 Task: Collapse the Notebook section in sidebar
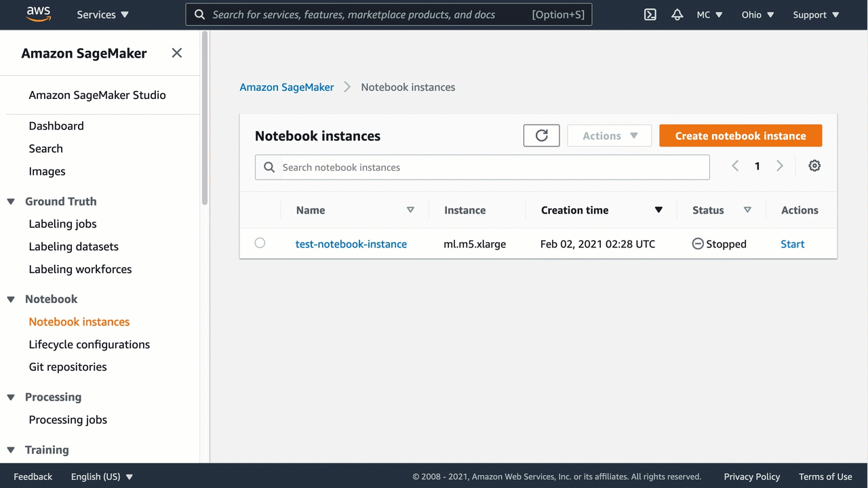tap(11, 299)
